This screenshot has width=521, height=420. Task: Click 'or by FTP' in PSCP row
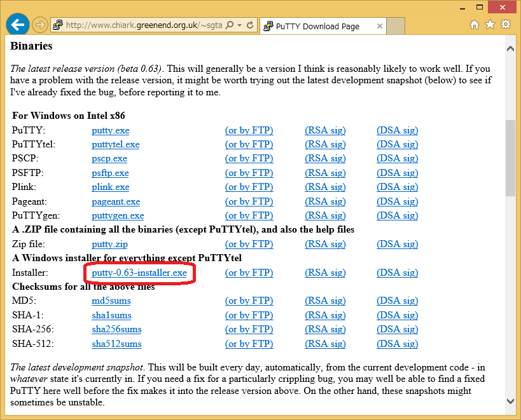(x=249, y=159)
